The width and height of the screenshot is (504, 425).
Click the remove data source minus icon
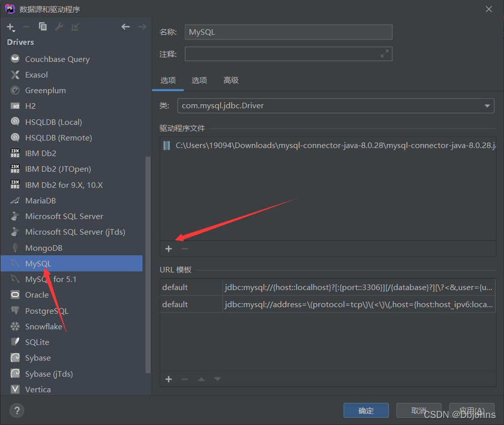click(x=26, y=27)
